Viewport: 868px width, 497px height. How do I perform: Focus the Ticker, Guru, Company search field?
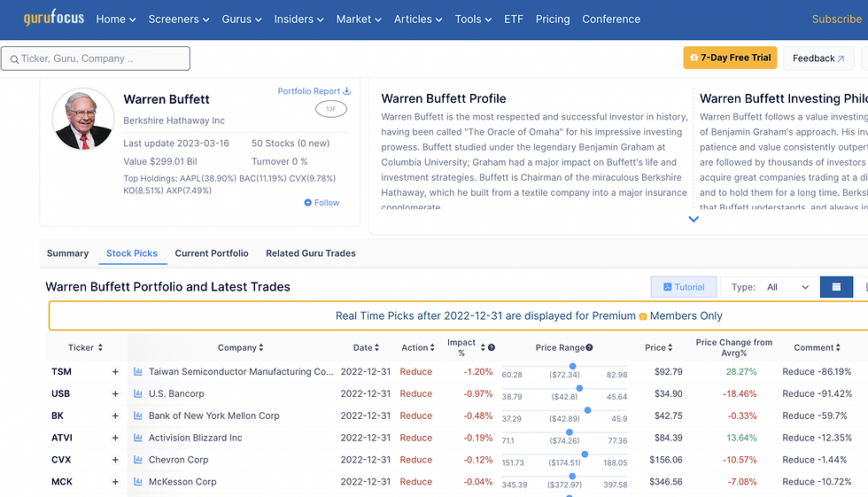[x=96, y=58]
